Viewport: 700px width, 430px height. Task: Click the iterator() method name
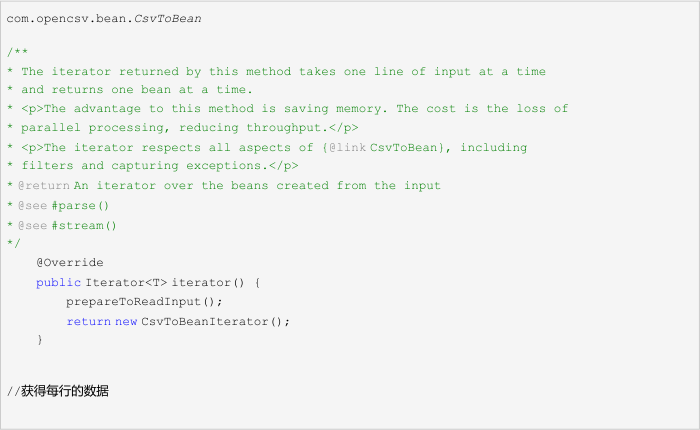pos(208,283)
